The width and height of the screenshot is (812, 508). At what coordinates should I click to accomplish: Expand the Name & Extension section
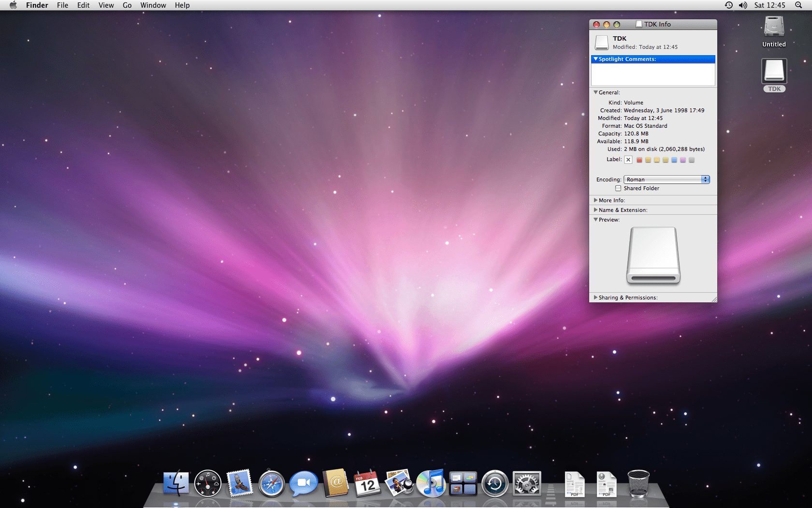click(595, 210)
